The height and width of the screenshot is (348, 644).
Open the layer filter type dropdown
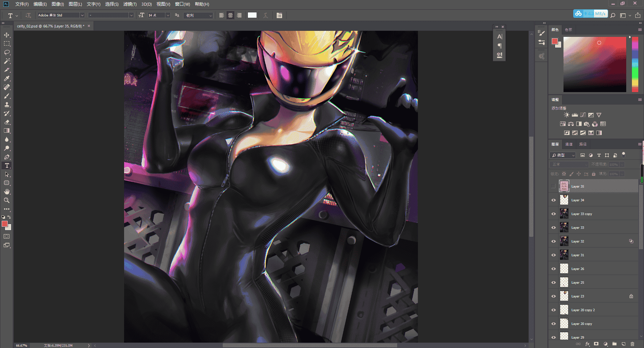[x=563, y=155]
